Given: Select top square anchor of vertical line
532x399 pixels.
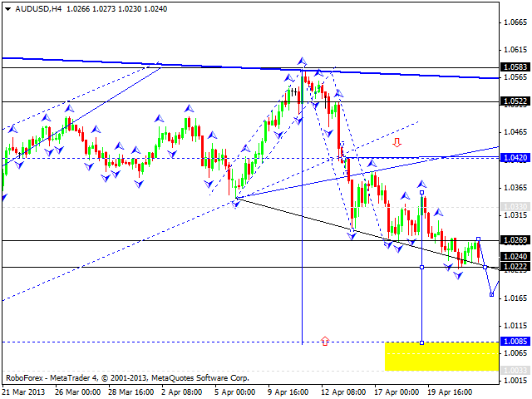Looking at the screenshot, I should tap(422, 193).
